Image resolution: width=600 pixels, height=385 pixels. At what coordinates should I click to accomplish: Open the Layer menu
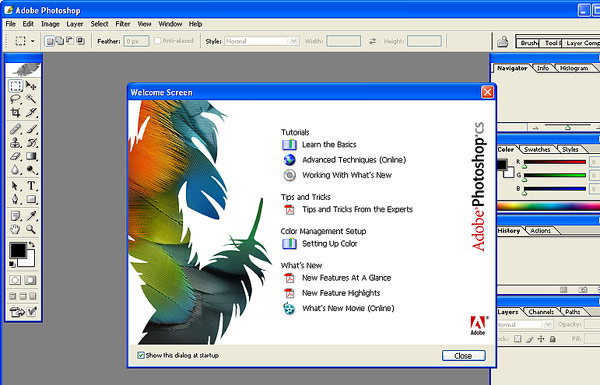point(75,24)
